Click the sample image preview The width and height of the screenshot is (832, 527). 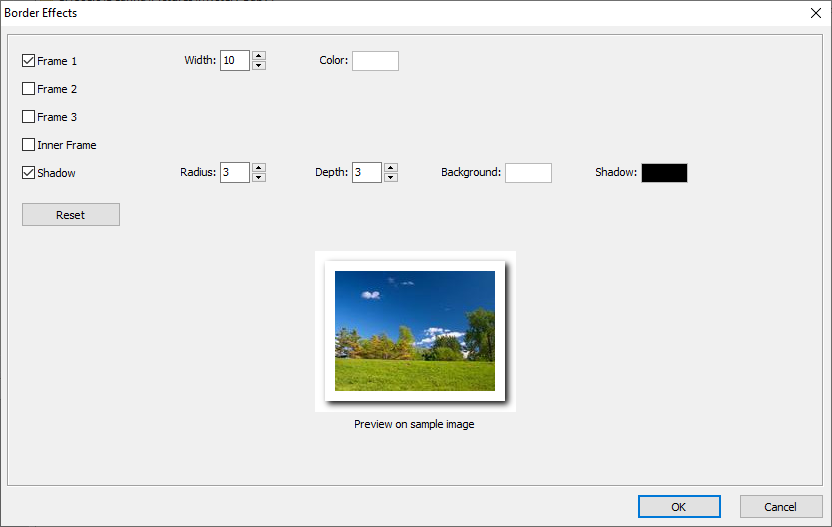click(x=415, y=331)
